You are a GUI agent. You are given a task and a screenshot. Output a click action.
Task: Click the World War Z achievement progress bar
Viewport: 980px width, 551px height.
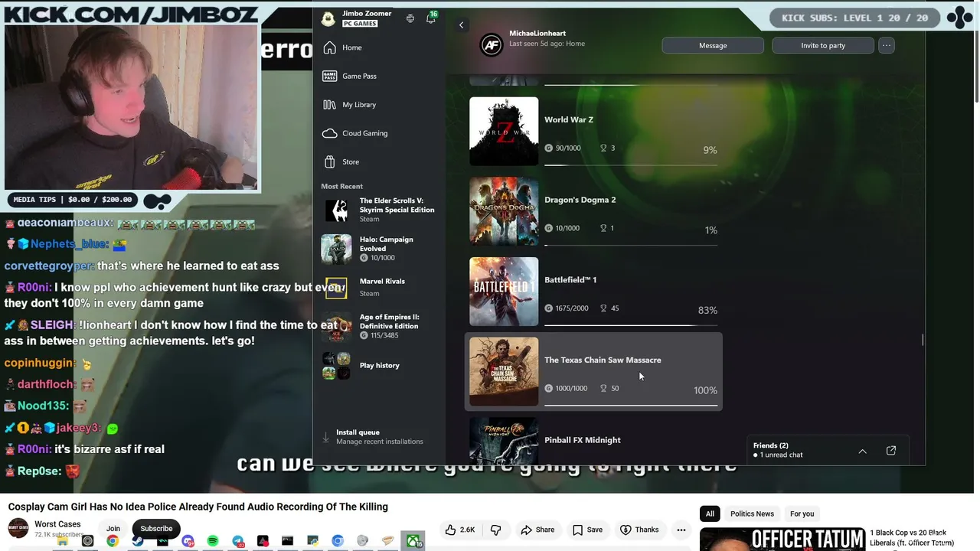pos(631,165)
